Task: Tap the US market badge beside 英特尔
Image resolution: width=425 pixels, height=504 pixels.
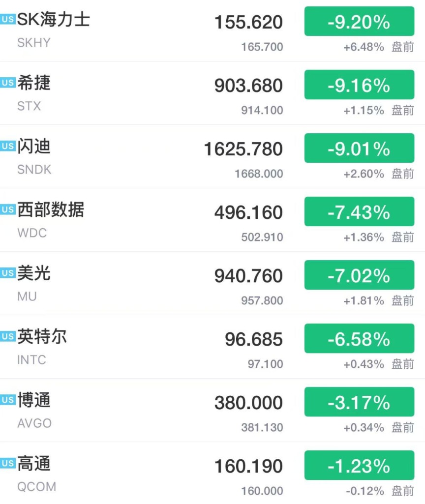Action: coord(8,336)
